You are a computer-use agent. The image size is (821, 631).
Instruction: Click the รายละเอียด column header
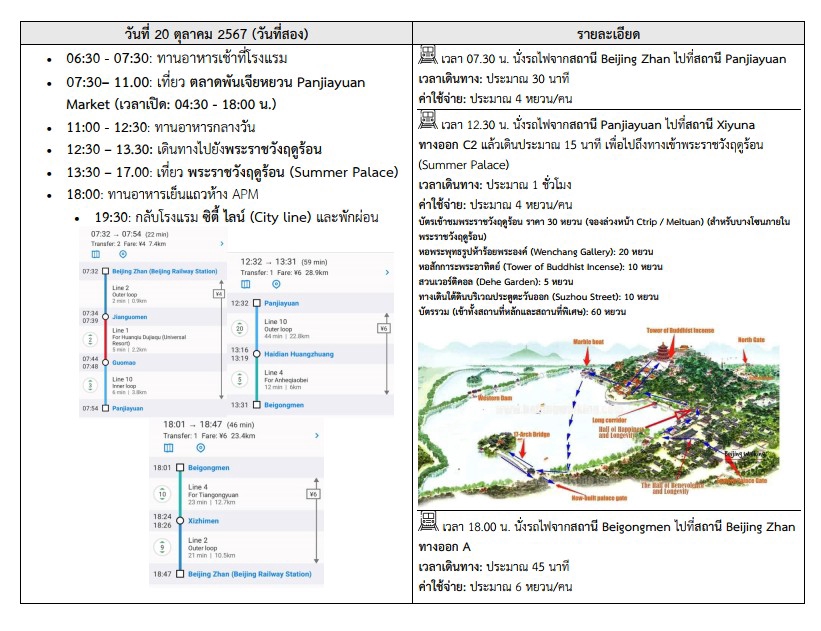point(608,34)
